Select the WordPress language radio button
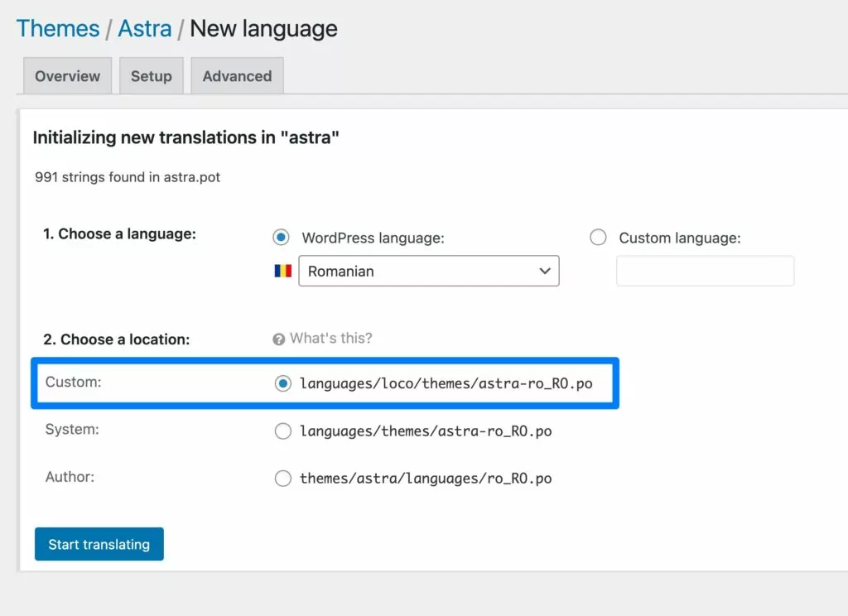Viewport: 848px width, 616px height. pyautogui.click(x=282, y=238)
